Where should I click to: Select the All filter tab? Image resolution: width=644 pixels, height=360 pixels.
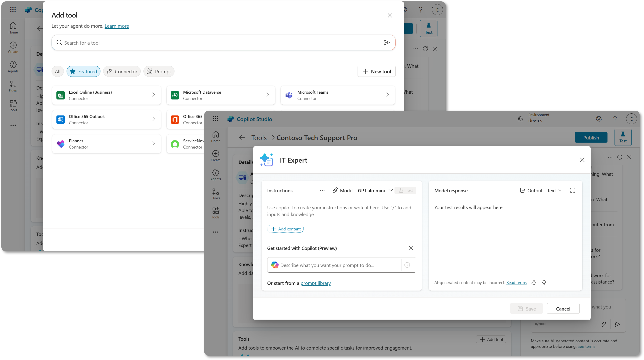pyautogui.click(x=57, y=72)
